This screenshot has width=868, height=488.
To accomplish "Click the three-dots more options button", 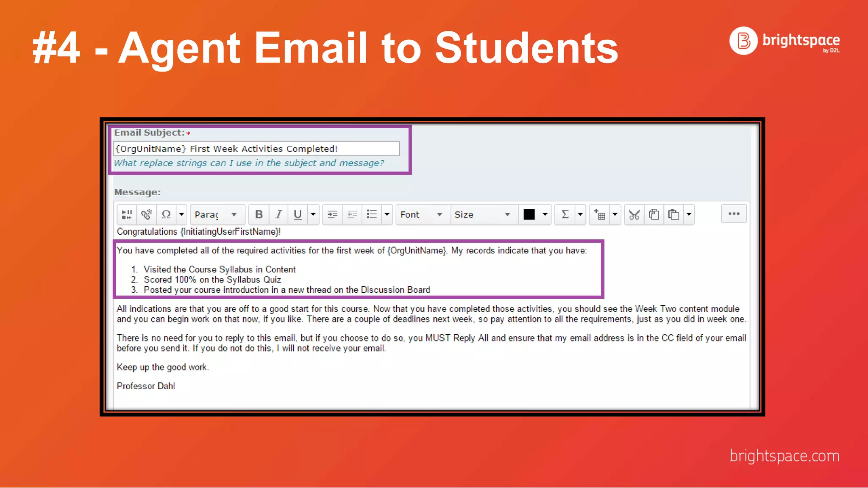I will 734,213.
